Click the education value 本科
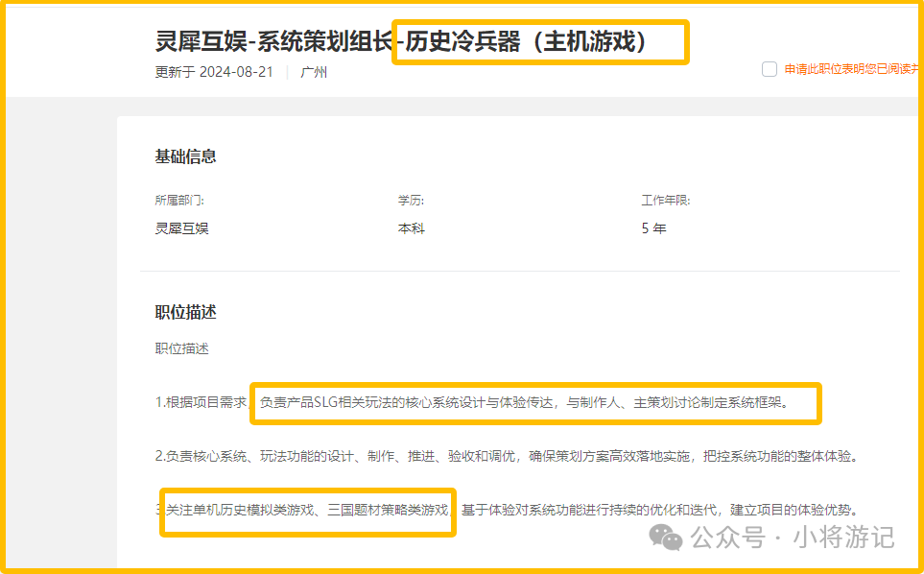This screenshot has height=574, width=924. [412, 228]
